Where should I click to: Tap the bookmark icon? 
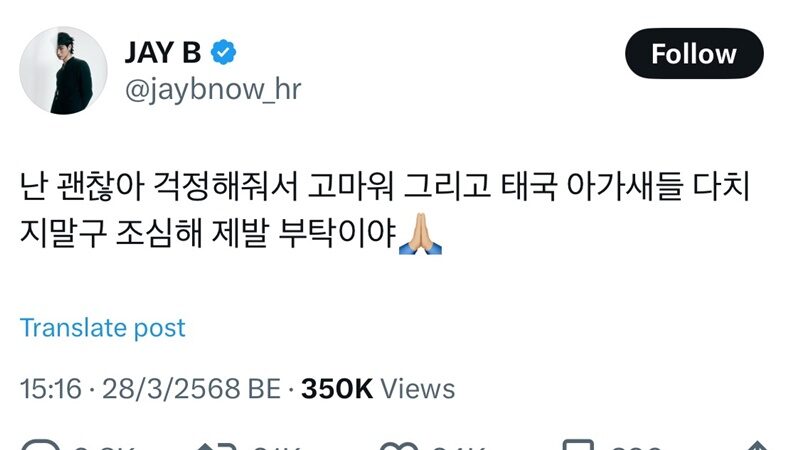coord(578,445)
